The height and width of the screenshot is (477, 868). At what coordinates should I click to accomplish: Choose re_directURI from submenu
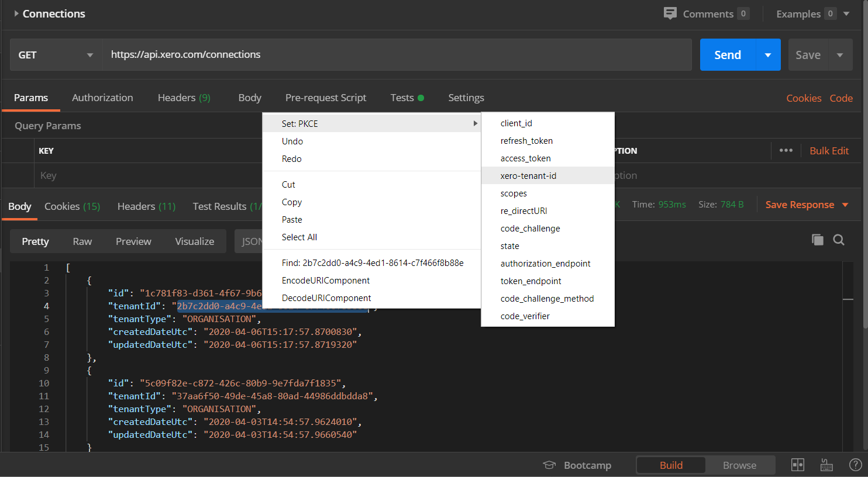[x=547, y=210]
